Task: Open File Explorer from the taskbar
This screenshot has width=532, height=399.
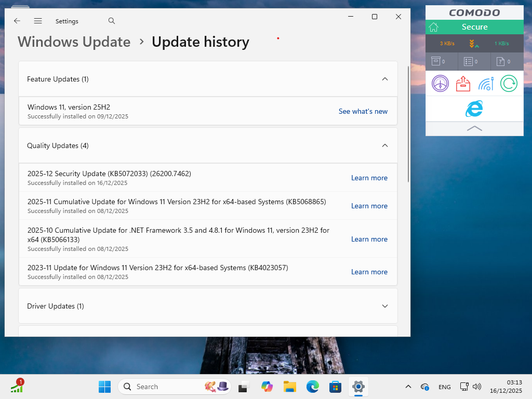Action: (x=290, y=387)
